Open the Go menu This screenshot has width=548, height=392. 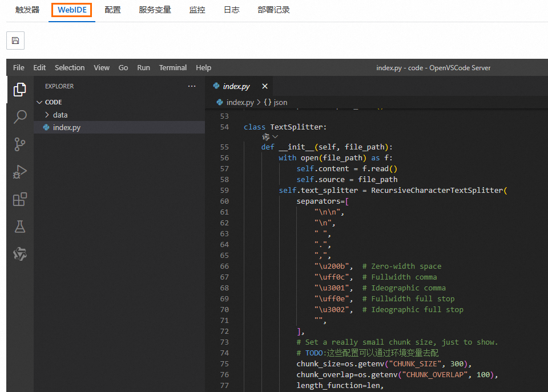123,67
